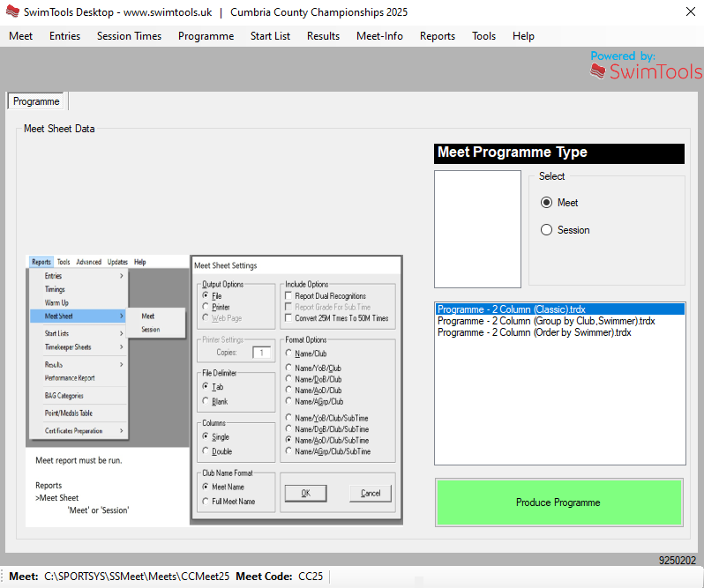Viewport: 704px width, 588px height.
Task: Click the SwimTools app icon in title bar
Action: [x=12, y=12]
